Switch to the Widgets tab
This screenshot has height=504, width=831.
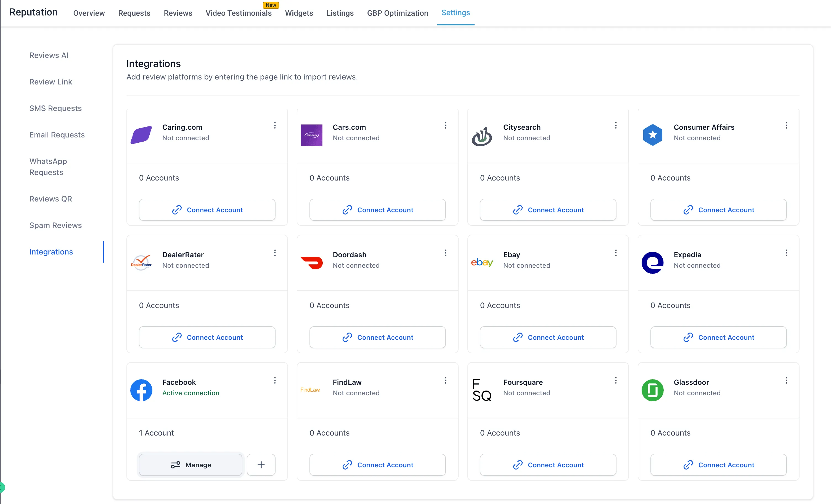click(299, 13)
